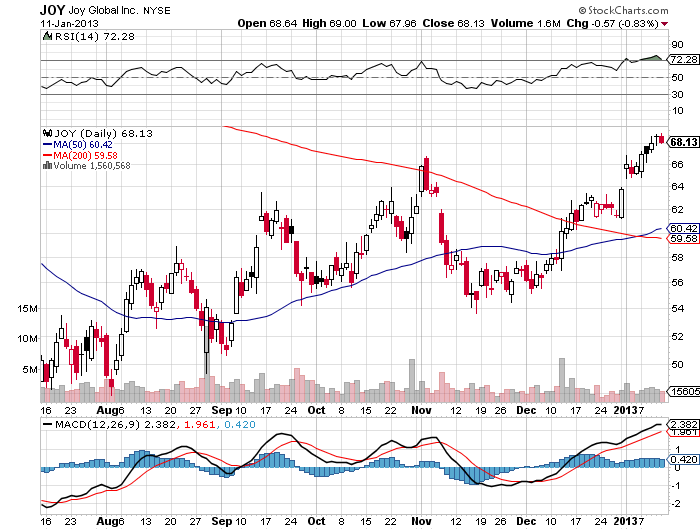Click the 68.13 last price tag on the axis
This screenshot has width=700, height=530.
[x=683, y=142]
